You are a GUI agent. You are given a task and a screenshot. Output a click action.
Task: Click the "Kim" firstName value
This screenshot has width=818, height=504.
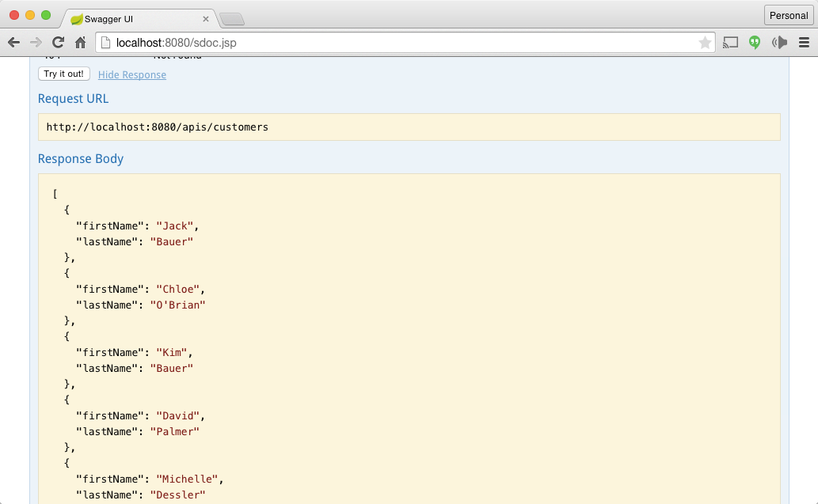tap(172, 352)
